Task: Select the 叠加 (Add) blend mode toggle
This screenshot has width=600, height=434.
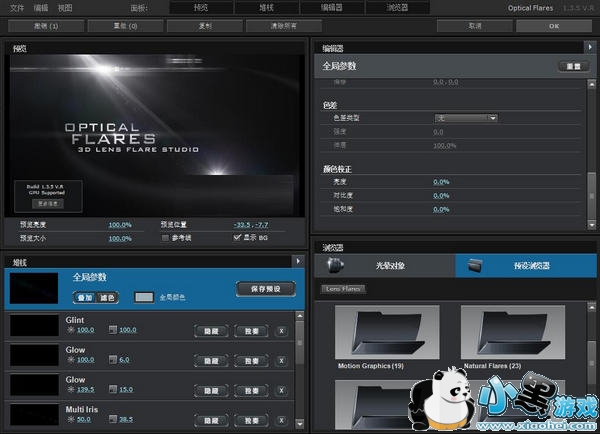Action: tap(85, 297)
